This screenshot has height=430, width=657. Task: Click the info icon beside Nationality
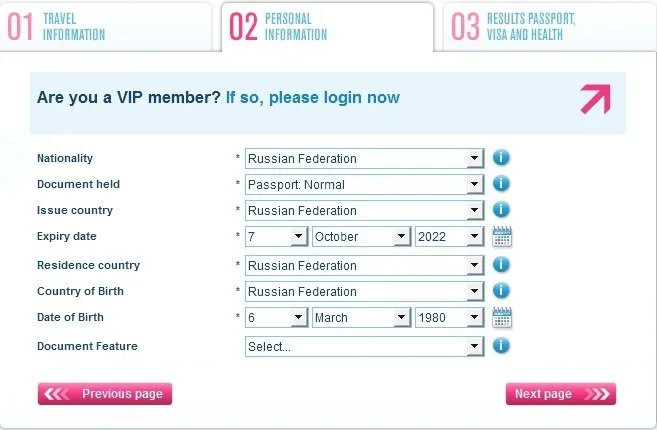coord(501,158)
